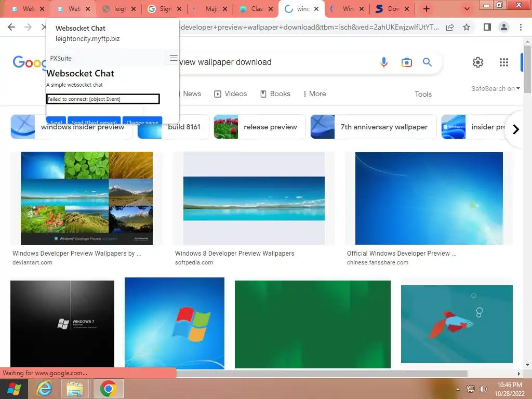Click the vertical page scrollbar thumb
This screenshot has height=399, width=532.
527,69
